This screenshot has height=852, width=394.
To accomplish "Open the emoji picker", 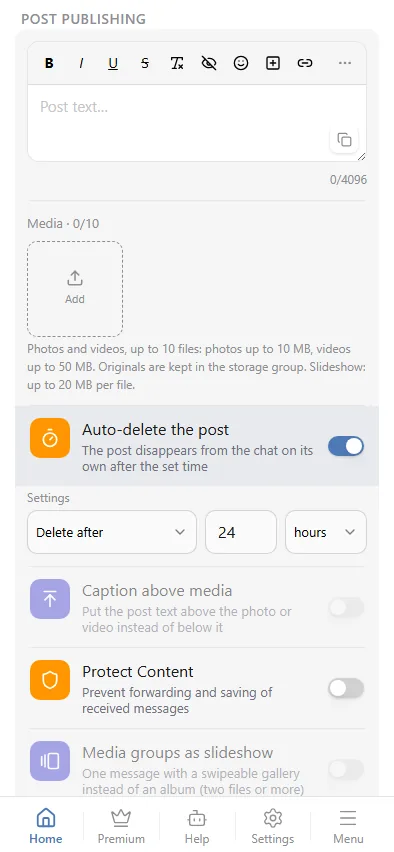I will 241,64.
